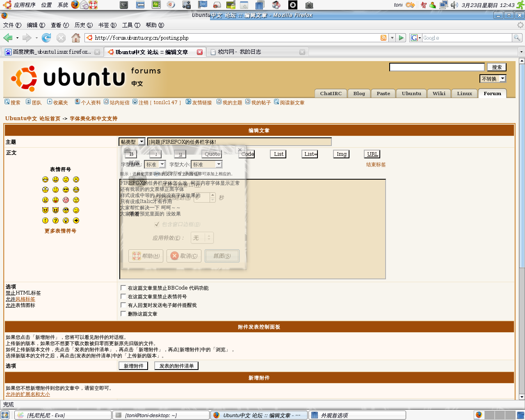Image resolution: width=525 pixels, height=420 pixels.
Task: Click the 新增附件 button
Action: pos(134,366)
